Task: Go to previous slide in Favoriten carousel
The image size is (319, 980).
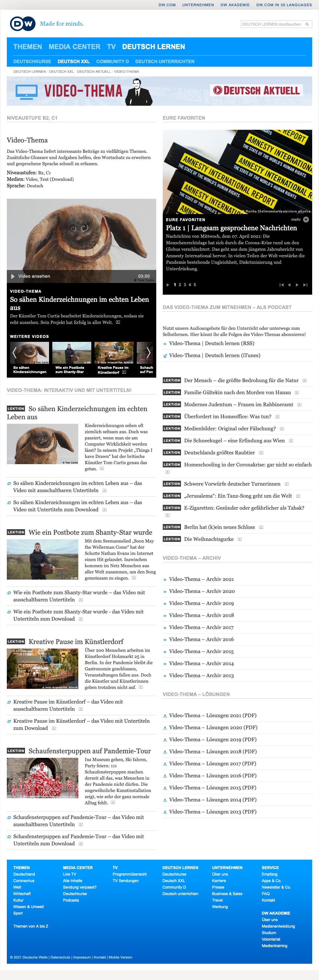Action: click(289, 285)
